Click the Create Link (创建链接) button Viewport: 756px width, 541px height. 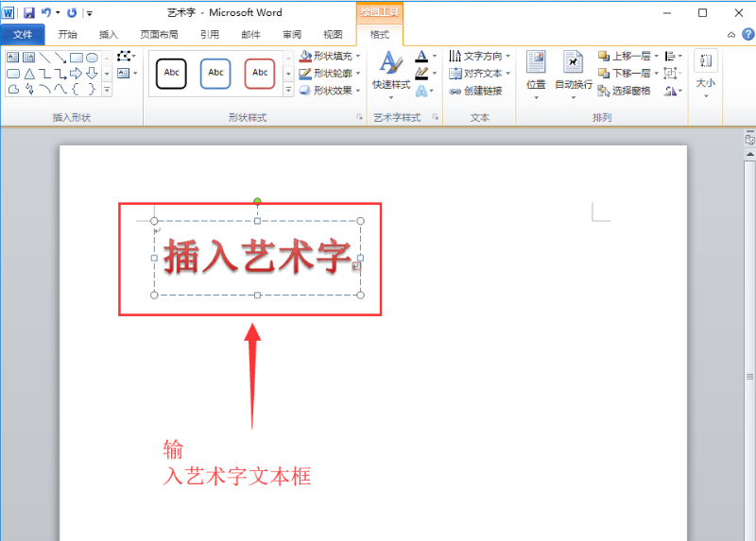pyautogui.click(x=476, y=91)
